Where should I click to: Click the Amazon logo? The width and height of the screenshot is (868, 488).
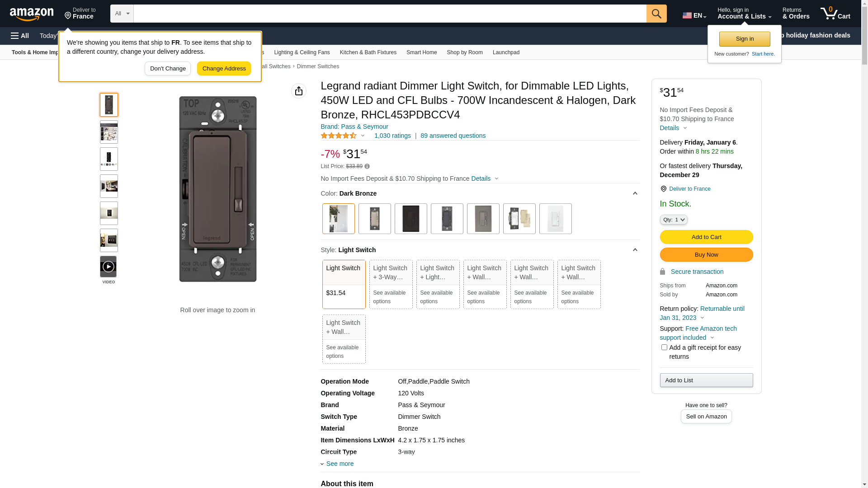(32, 14)
